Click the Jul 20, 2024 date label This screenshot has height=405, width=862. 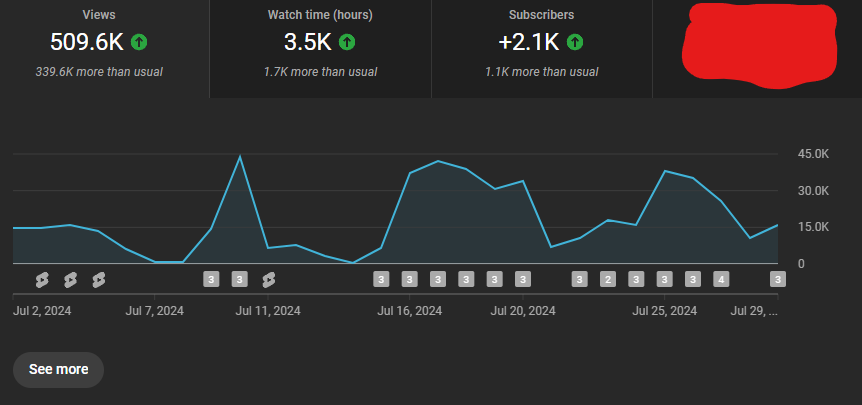pos(523,311)
